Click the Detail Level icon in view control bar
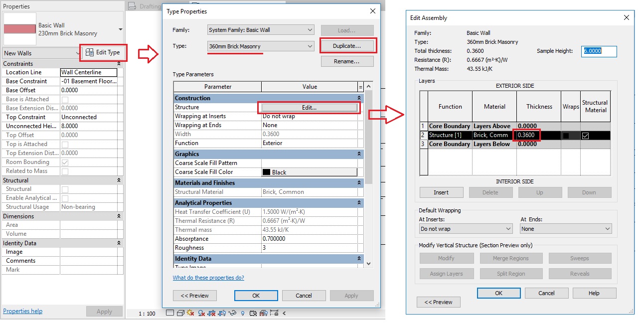This screenshot has width=644, height=328. tap(170, 313)
